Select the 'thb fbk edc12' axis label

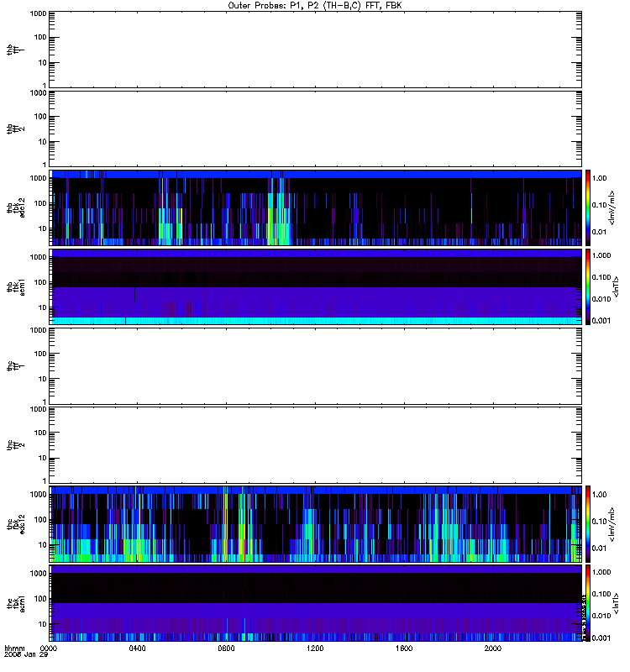coord(15,207)
